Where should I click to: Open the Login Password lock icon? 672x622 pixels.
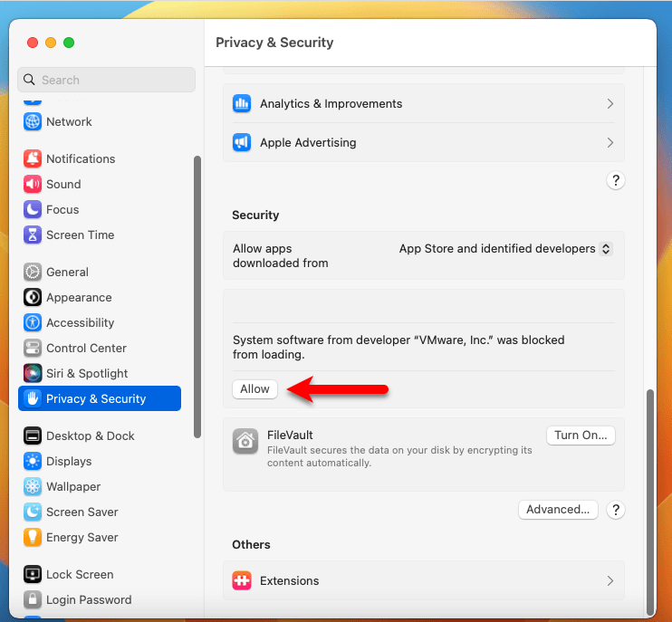coord(33,599)
